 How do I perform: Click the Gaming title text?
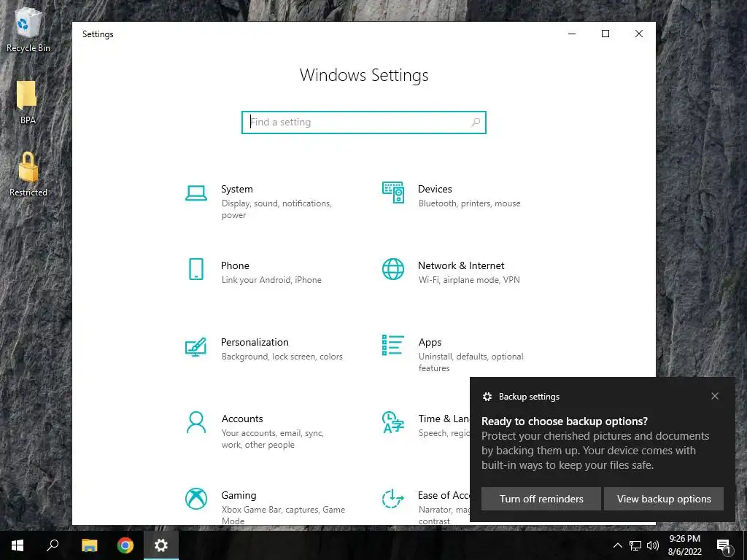(239, 495)
